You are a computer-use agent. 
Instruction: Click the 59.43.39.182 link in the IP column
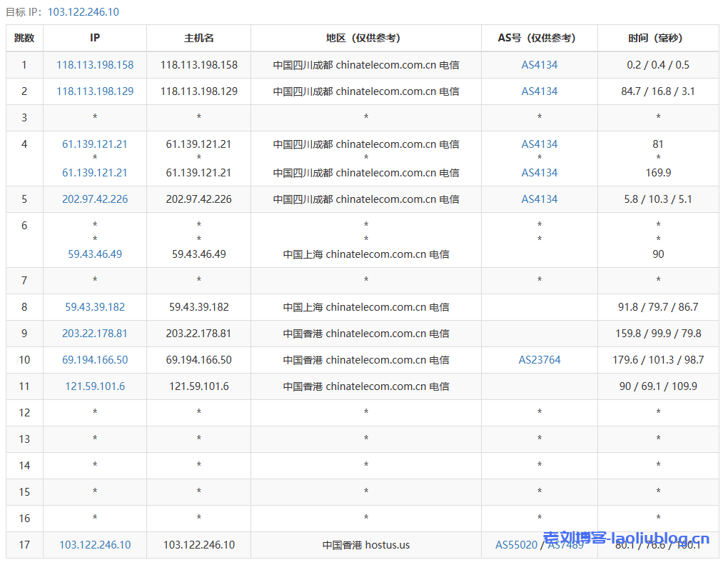pos(95,307)
